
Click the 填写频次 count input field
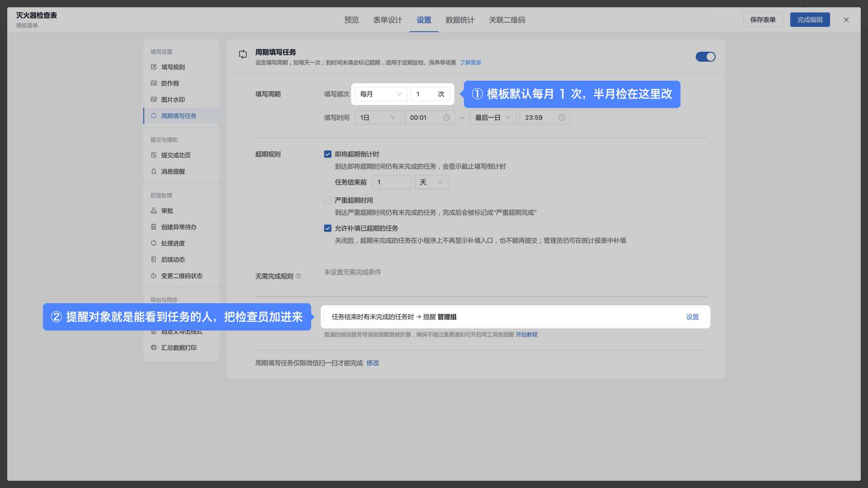[x=430, y=94]
